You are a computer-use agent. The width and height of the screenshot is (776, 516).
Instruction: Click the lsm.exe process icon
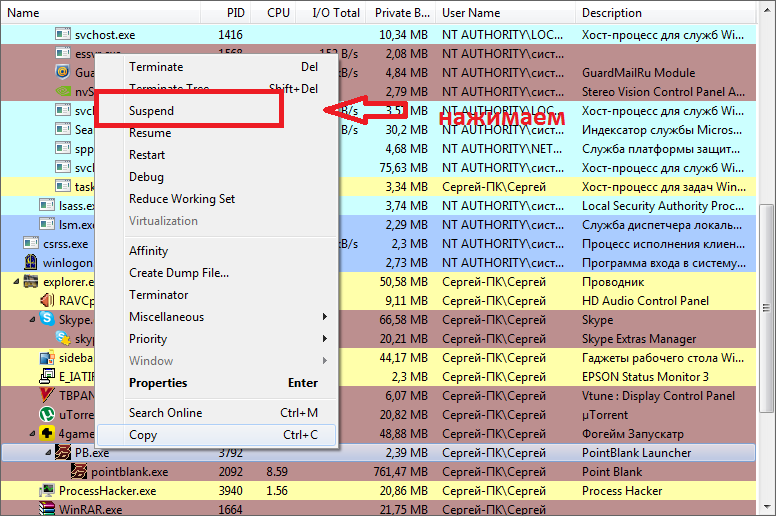47,224
